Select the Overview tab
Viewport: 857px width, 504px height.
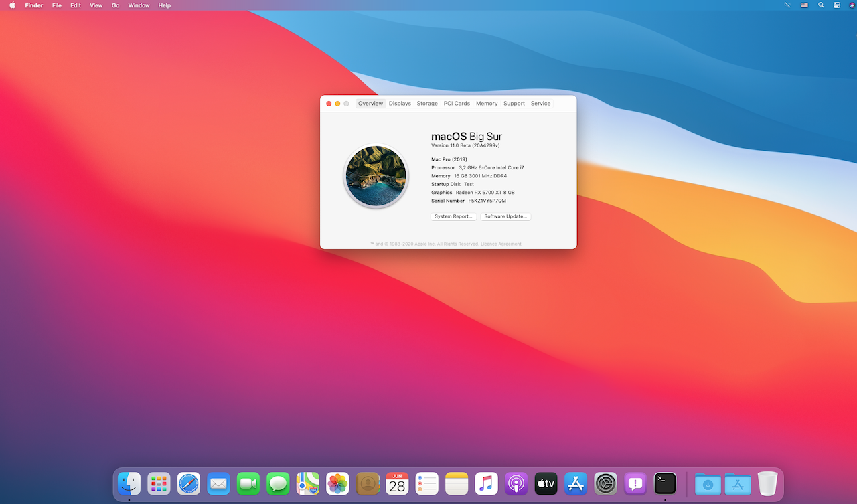[370, 104]
